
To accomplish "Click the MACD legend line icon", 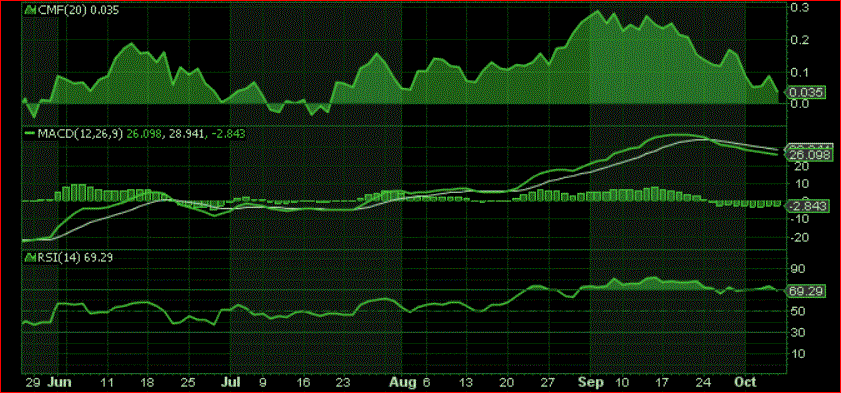I will [x=30, y=134].
